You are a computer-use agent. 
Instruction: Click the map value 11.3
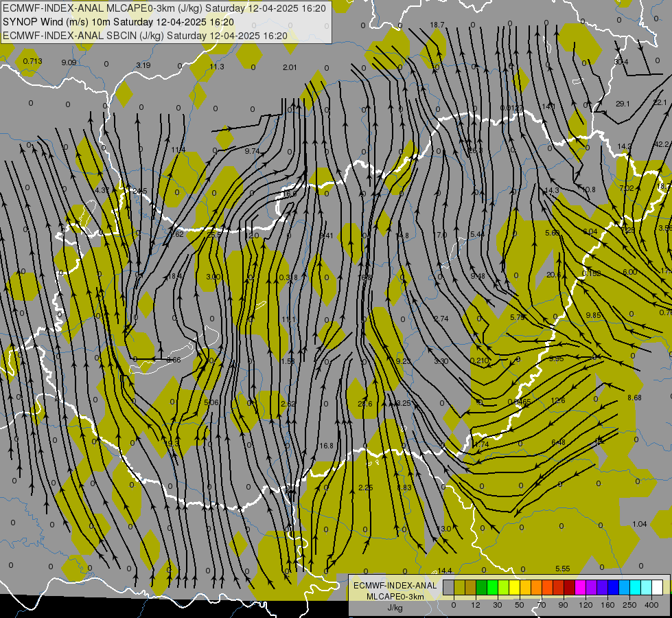(x=217, y=67)
